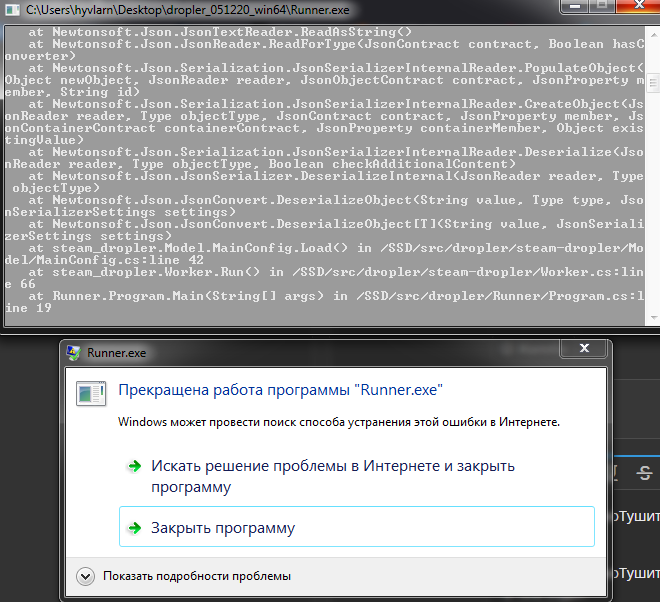Screen dimensions: 660x602
Task: Search for solution online and close program
Action: point(333,476)
